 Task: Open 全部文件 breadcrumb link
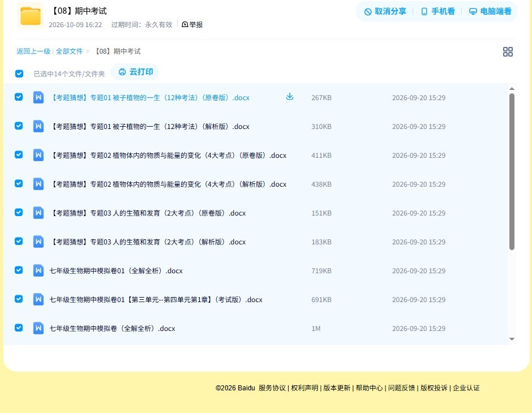(x=69, y=51)
